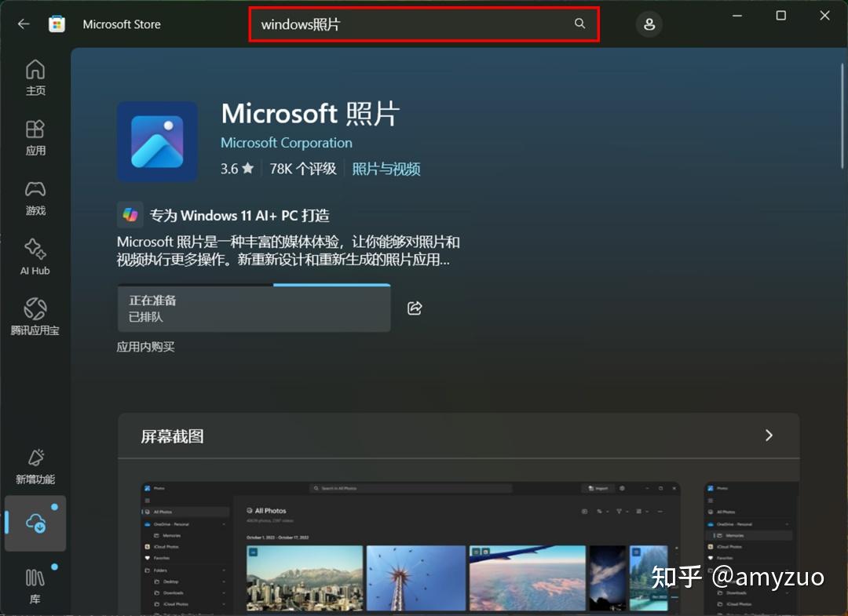The width and height of the screenshot is (848, 616).
Task: View the 新增功能 (What's New) section
Action: pyautogui.click(x=35, y=465)
